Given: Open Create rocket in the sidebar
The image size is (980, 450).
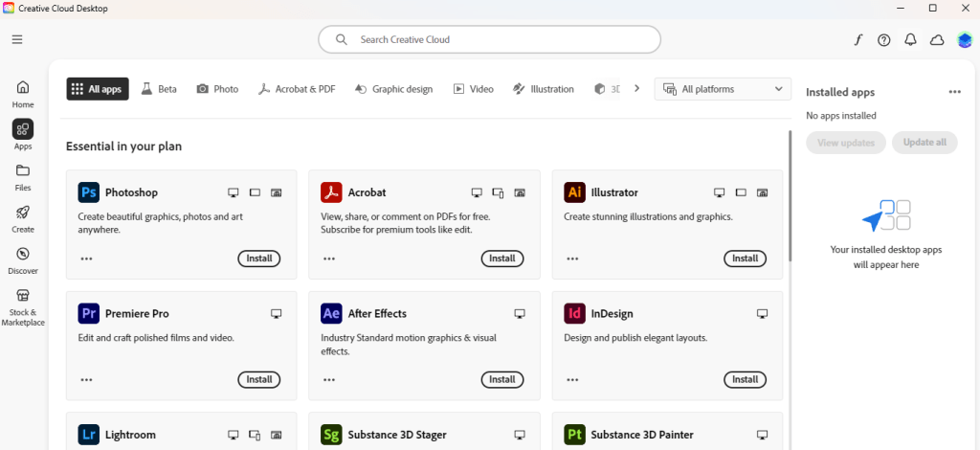Looking at the screenshot, I should coord(23,218).
